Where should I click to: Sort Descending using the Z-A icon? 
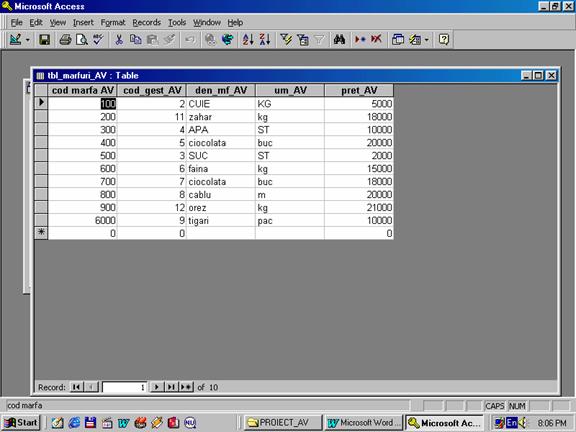265,39
